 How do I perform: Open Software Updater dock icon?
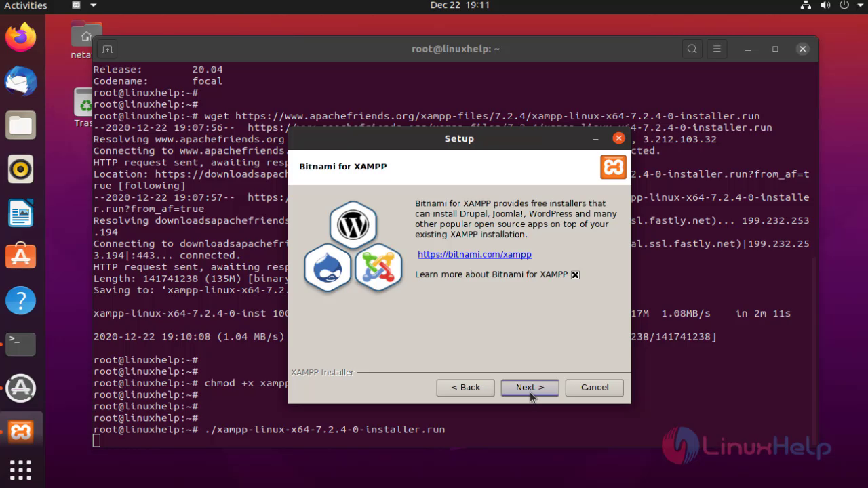point(20,388)
